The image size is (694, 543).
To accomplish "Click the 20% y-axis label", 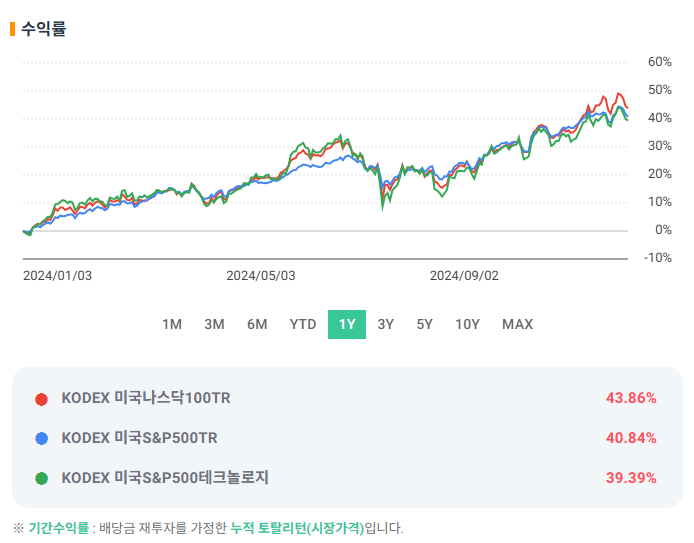I will [x=659, y=173].
